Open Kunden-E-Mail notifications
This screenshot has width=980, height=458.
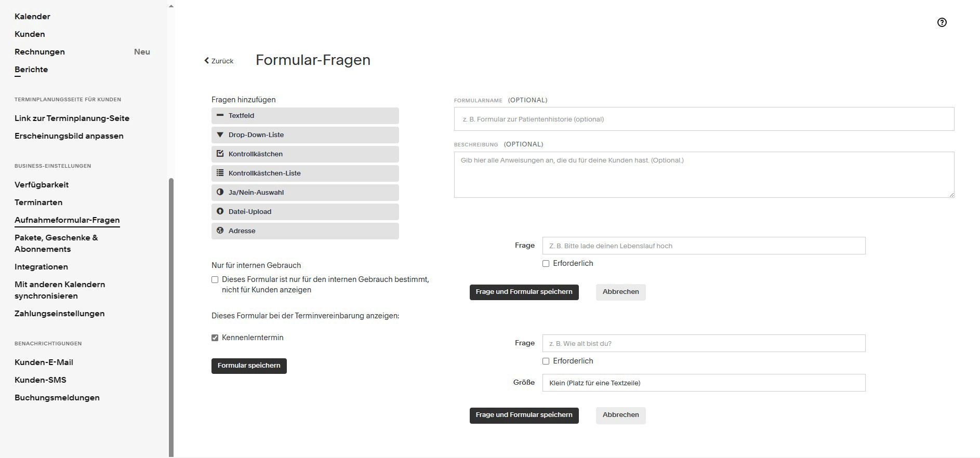pos(44,362)
